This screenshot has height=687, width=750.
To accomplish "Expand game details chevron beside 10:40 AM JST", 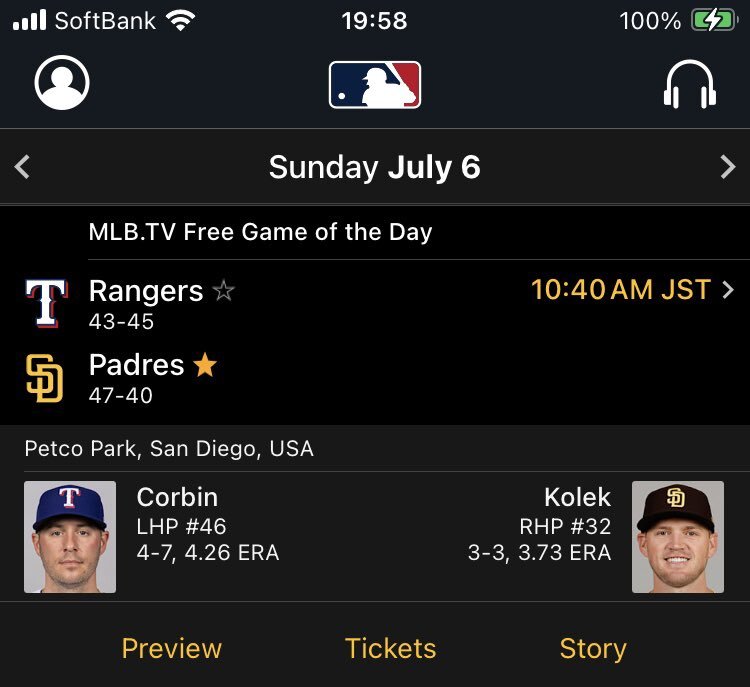I will [x=728, y=289].
